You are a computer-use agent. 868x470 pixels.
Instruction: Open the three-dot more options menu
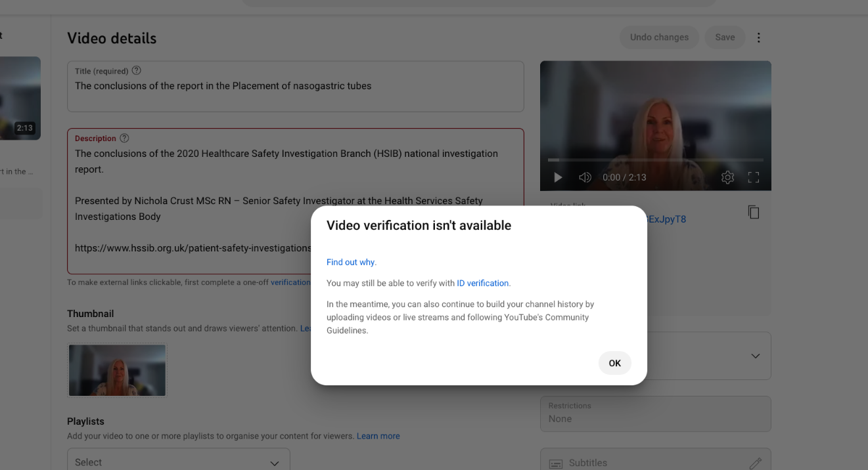coord(758,37)
